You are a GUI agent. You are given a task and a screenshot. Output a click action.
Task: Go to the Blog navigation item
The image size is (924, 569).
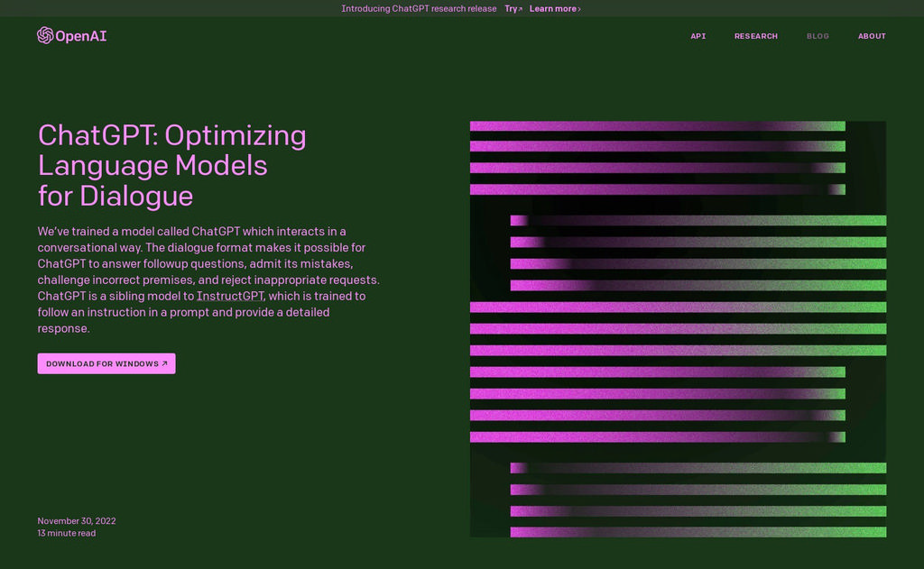click(818, 36)
